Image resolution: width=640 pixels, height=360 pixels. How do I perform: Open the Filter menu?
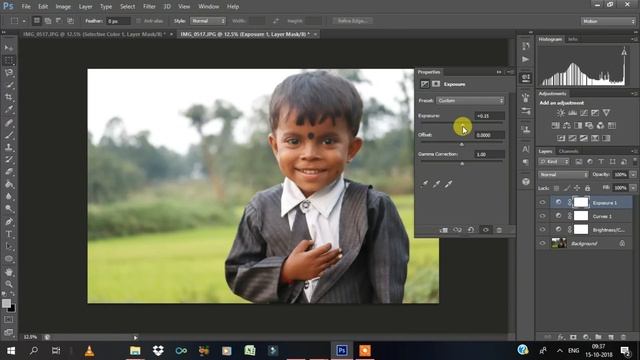[149, 7]
